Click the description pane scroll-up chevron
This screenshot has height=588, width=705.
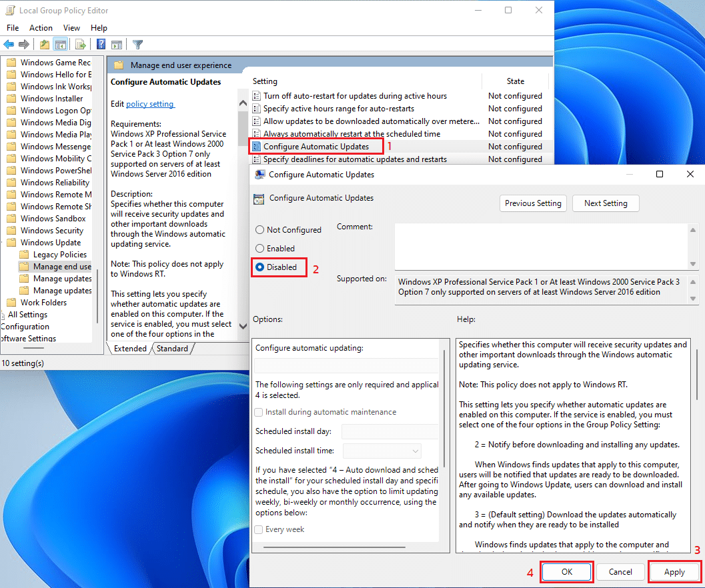tap(243, 103)
